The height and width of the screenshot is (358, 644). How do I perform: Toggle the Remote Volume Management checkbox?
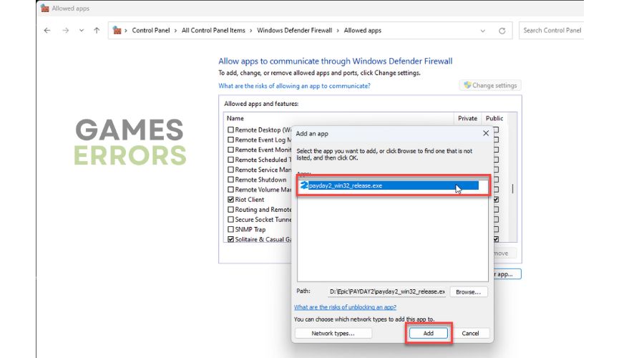(x=230, y=190)
